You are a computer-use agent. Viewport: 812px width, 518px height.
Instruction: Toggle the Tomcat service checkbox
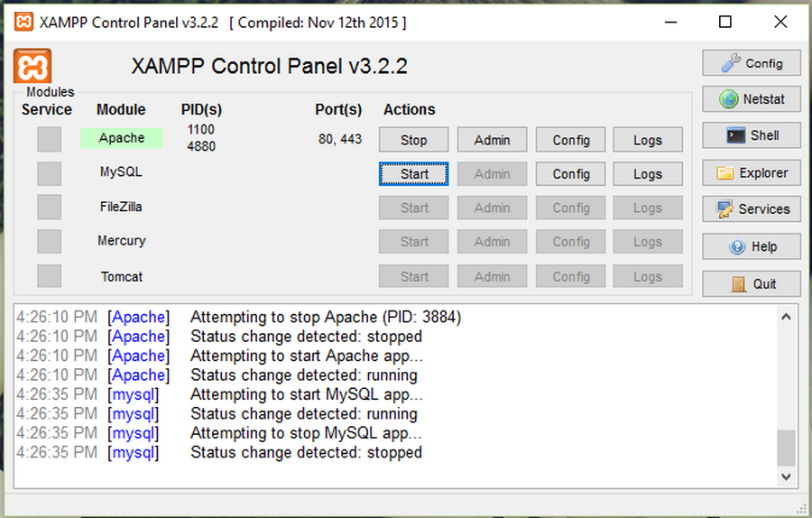pos(50,275)
